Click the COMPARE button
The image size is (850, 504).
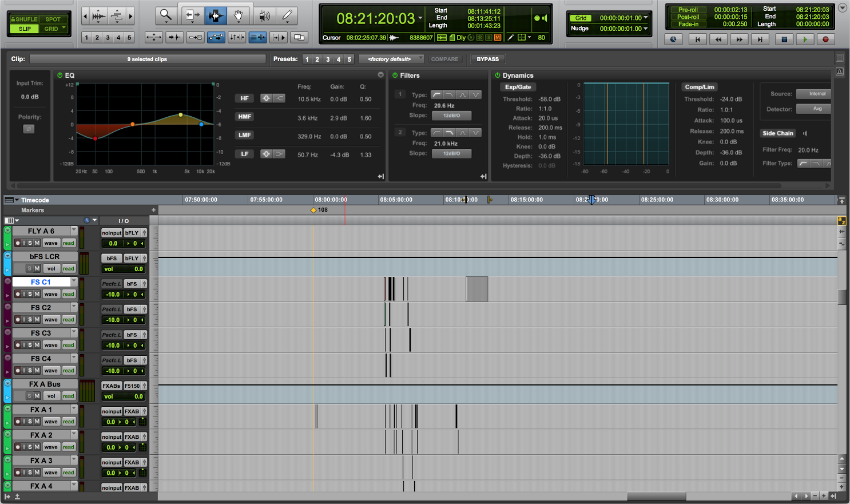444,59
